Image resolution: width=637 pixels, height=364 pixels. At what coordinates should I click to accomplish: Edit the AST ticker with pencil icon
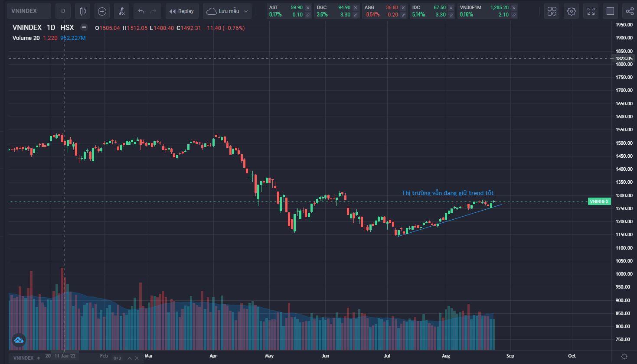coord(308,15)
